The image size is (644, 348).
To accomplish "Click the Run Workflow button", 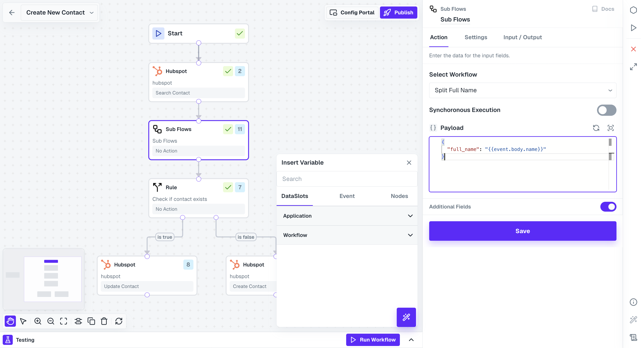I will (373, 339).
